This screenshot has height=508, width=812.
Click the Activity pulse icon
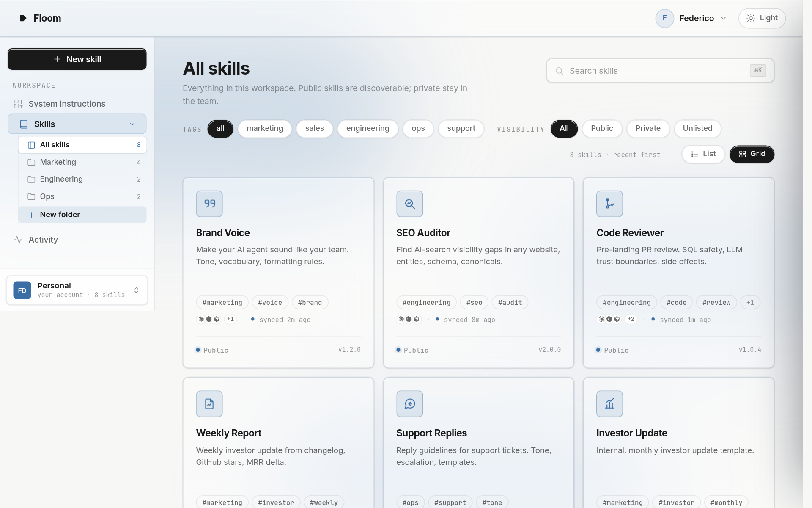(x=18, y=240)
